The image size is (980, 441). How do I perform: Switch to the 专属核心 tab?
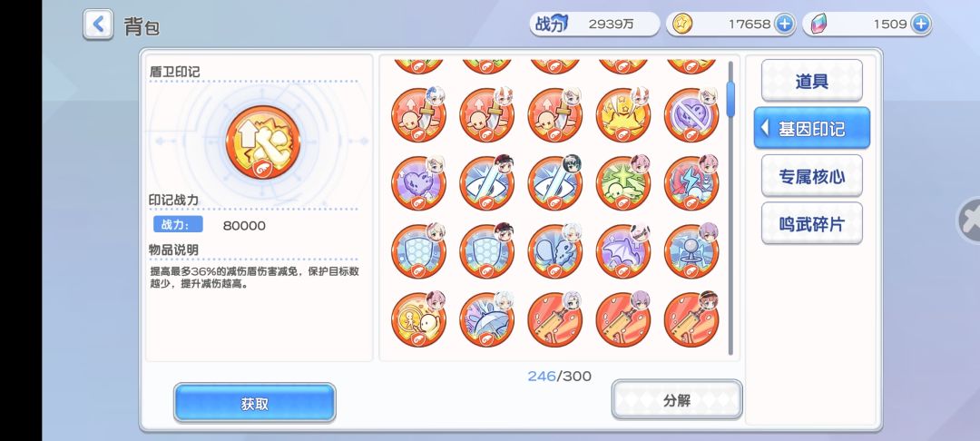(x=812, y=176)
